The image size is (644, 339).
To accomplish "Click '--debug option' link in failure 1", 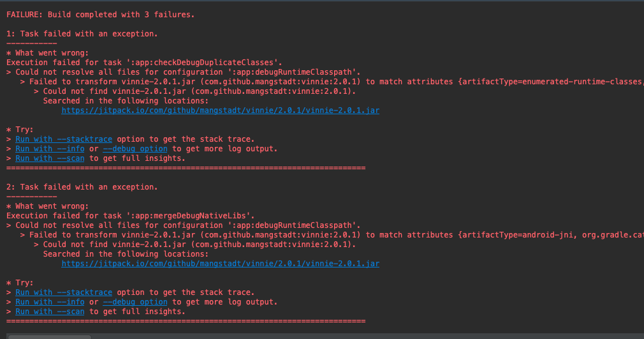I will pos(135,149).
